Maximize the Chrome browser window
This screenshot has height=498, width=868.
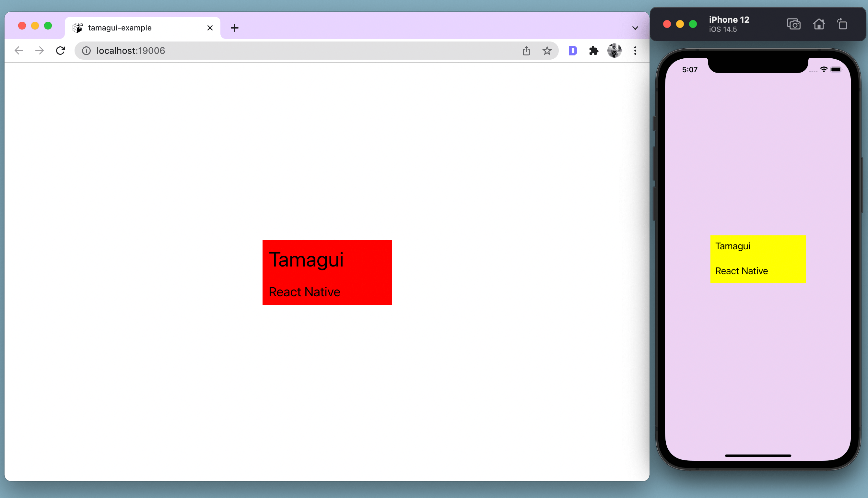click(x=48, y=26)
